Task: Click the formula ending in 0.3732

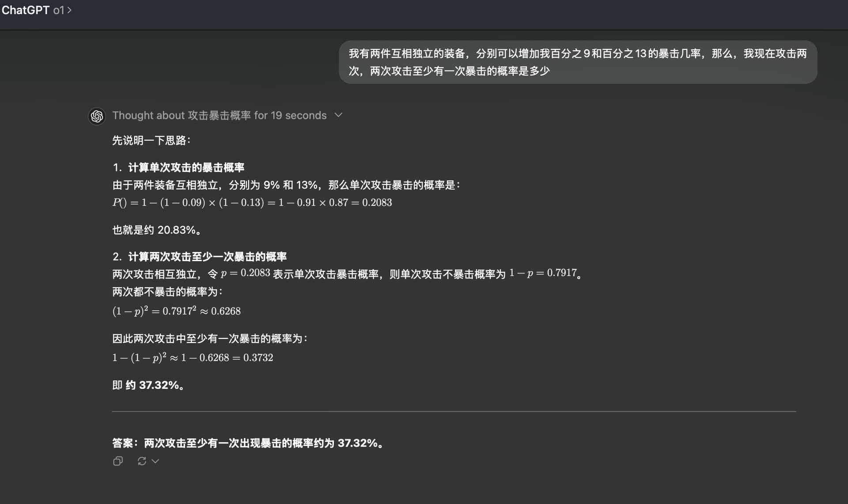Action: coord(193,357)
